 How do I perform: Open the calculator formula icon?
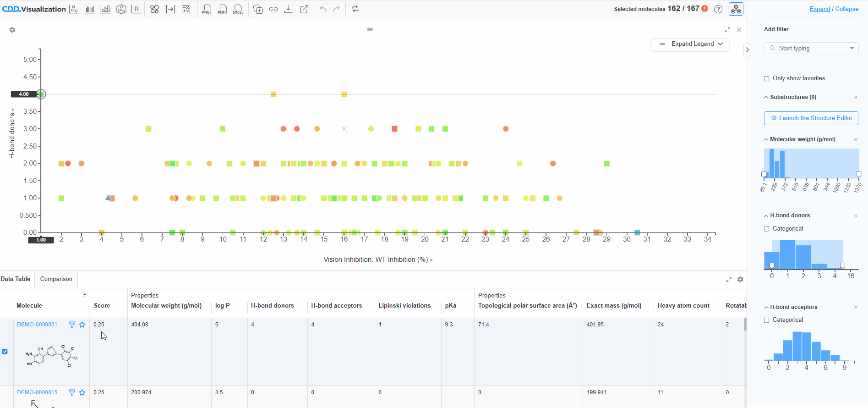coord(186,9)
